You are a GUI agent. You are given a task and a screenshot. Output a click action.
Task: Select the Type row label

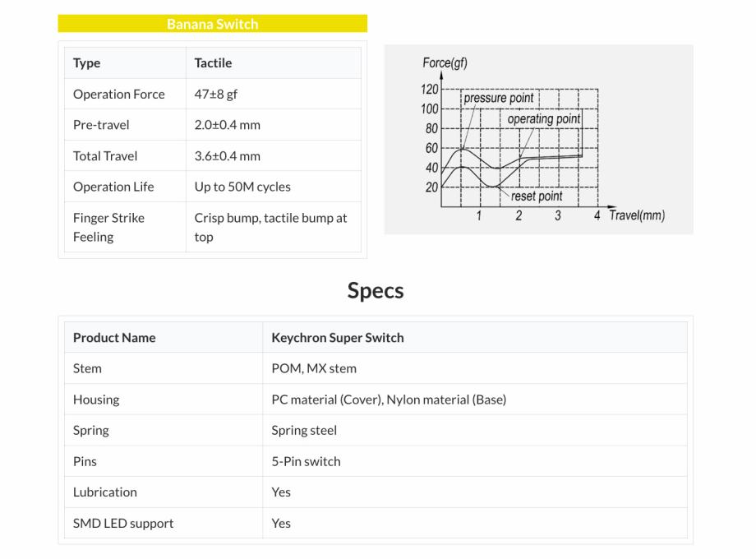(87, 63)
